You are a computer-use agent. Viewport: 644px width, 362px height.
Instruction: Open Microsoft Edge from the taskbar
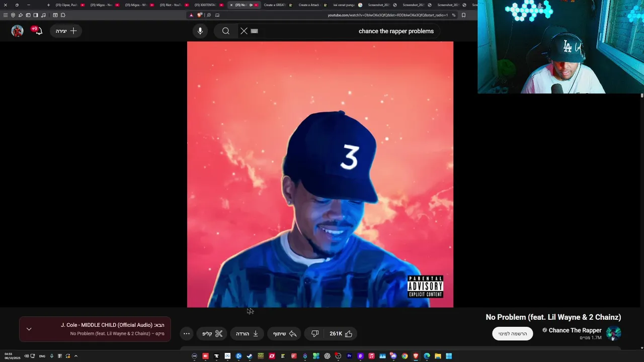(427, 356)
